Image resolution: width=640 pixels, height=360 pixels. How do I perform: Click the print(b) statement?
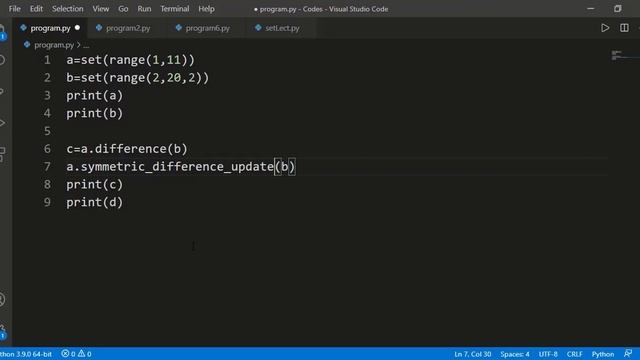coord(94,113)
